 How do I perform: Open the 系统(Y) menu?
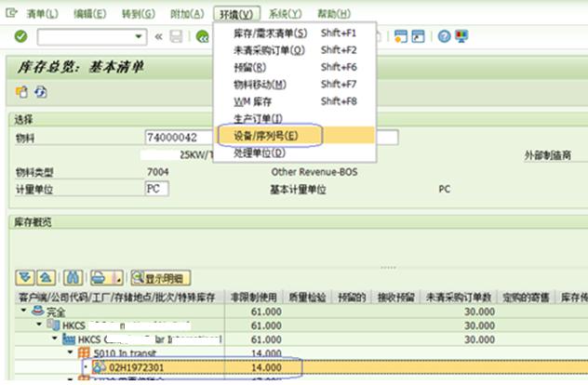click(x=285, y=14)
